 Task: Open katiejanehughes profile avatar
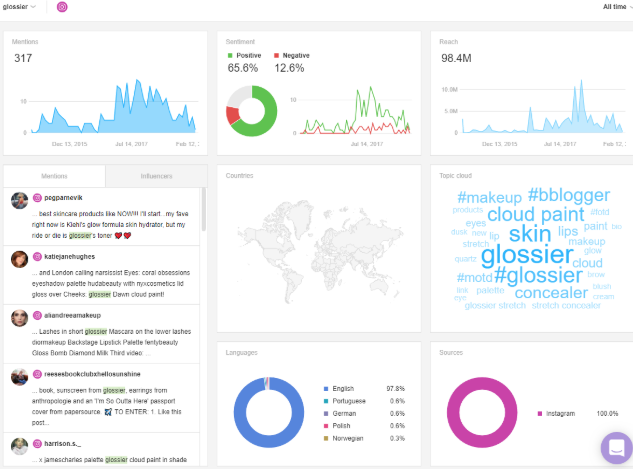tap(19, 260)
